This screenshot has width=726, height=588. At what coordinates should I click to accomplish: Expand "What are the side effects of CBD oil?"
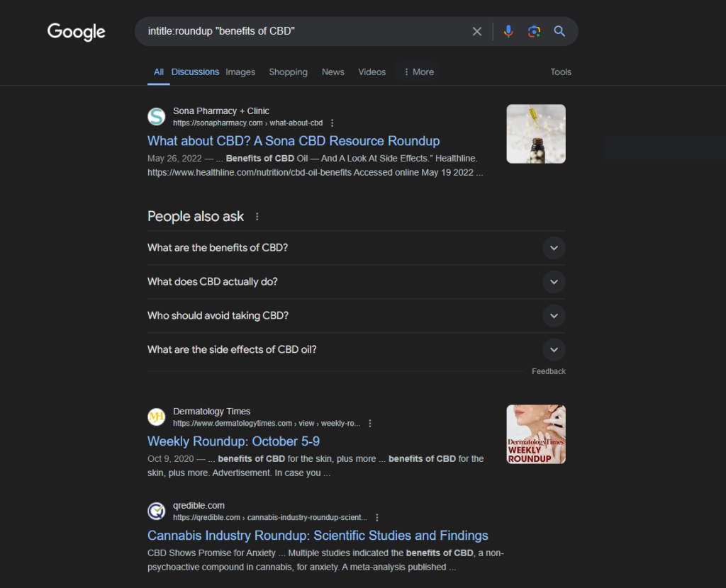(554, 349)
